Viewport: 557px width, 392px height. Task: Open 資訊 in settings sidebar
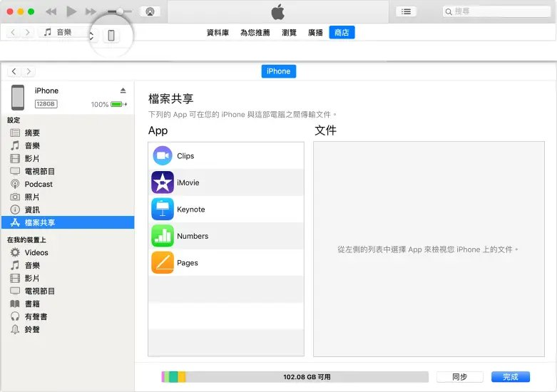[x=68, y=210]
